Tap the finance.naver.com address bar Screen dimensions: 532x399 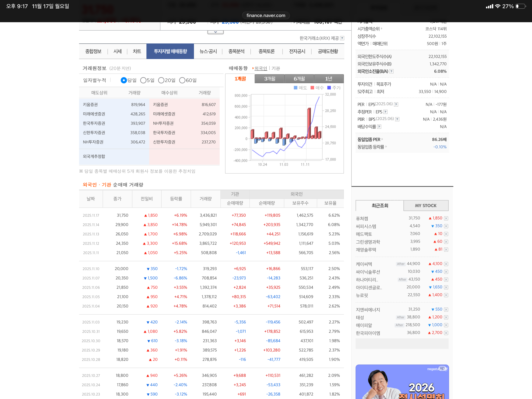pos(266,15)
